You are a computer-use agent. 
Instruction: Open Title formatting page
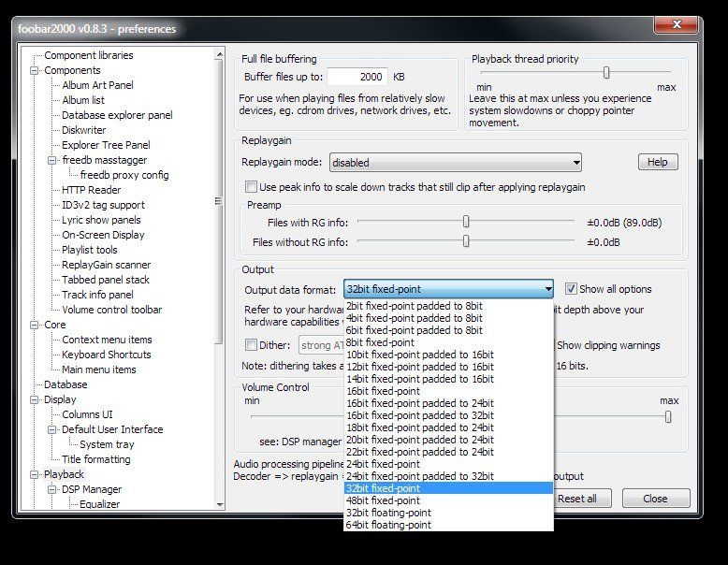[96, 459]
